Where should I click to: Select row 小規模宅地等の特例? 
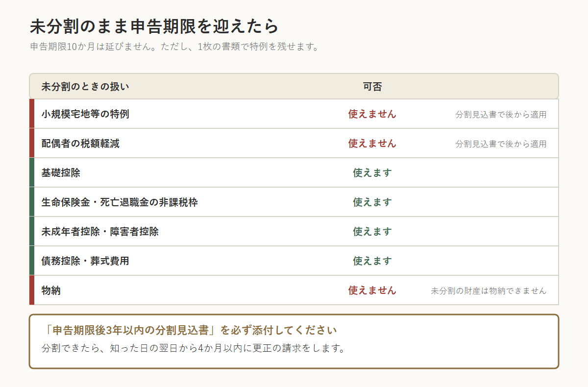tap(294, 114)
